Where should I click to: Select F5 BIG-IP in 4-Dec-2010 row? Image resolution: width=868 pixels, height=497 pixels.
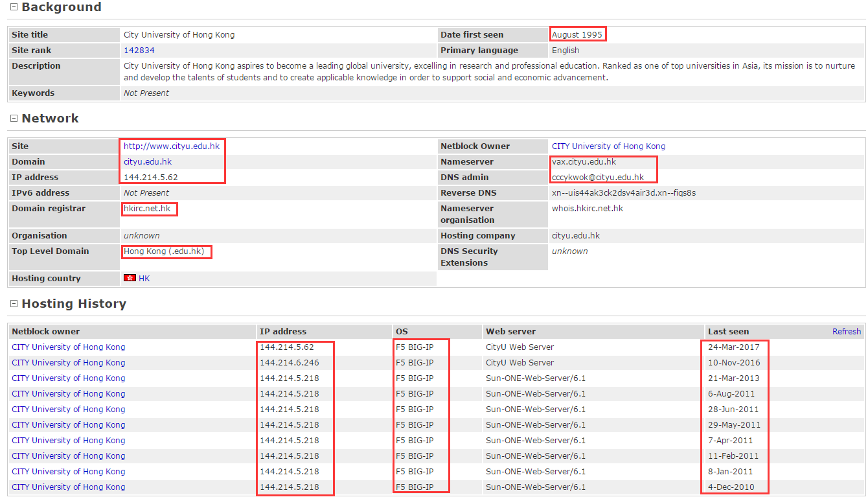(x=415, y=487)
